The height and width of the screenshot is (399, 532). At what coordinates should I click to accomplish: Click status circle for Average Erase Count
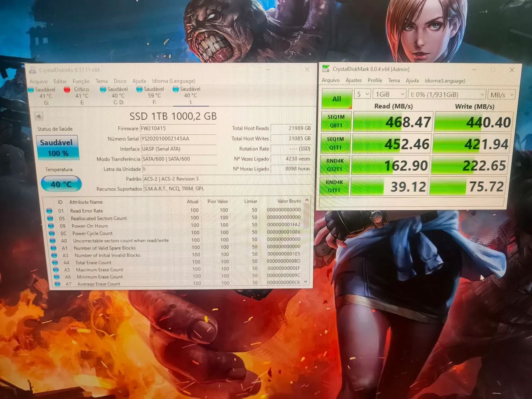(x=57, y=284)
